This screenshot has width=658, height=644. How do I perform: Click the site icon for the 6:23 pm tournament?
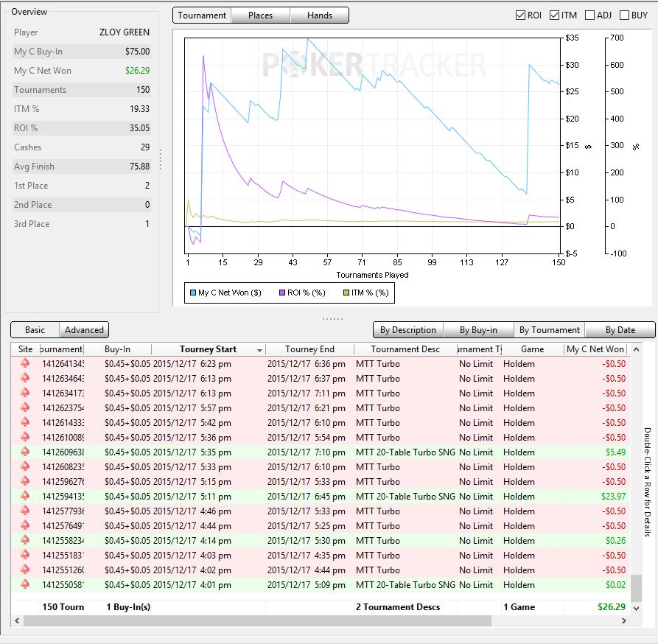(25, 364)
